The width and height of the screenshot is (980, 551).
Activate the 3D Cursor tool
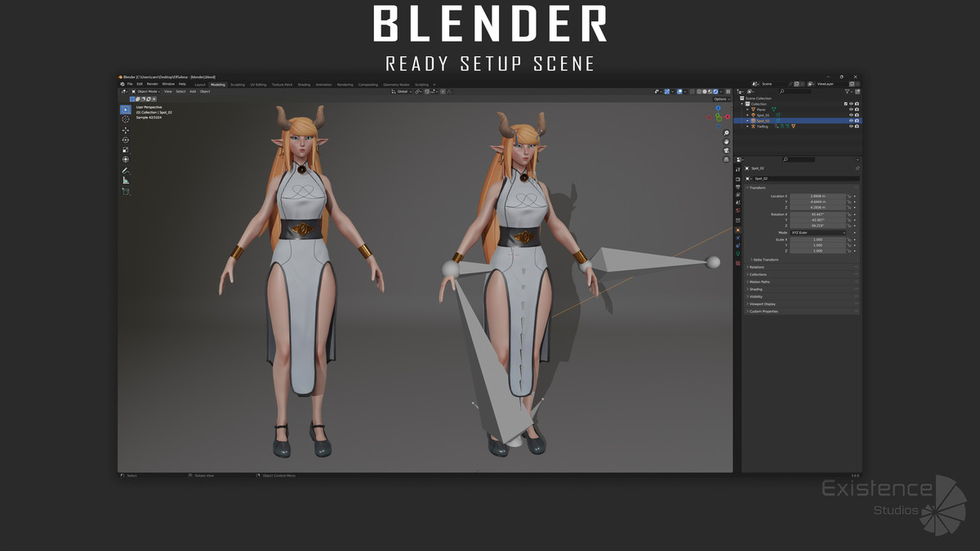pos(125,119)
